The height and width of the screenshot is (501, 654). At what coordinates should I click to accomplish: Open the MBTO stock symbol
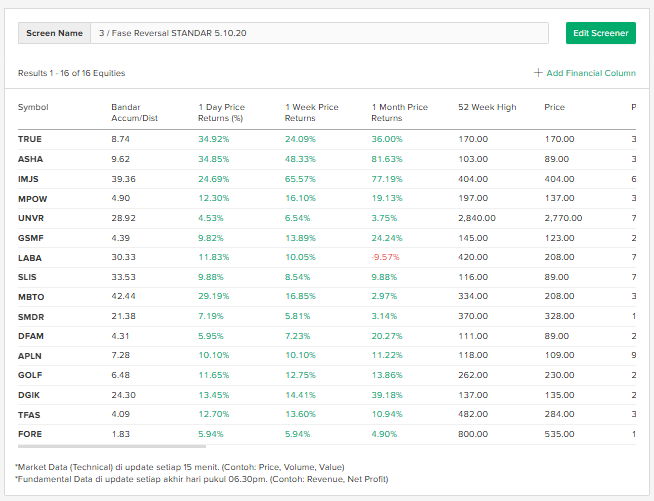point(31,297)
